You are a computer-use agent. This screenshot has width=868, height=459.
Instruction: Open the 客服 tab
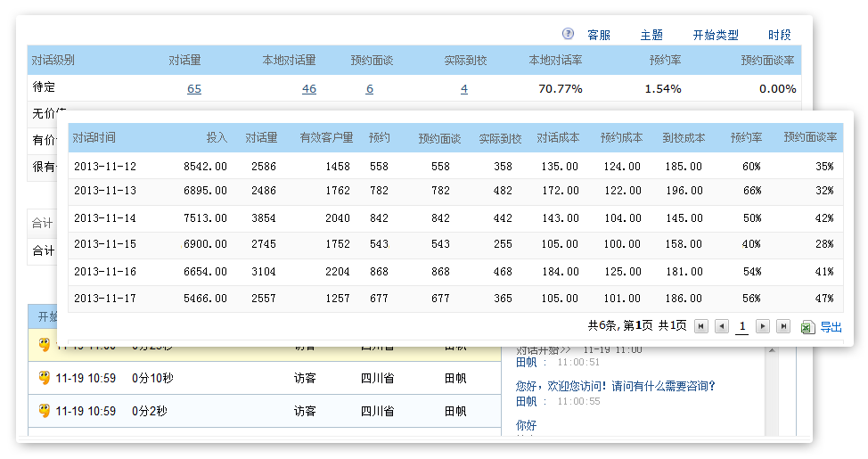599,35
